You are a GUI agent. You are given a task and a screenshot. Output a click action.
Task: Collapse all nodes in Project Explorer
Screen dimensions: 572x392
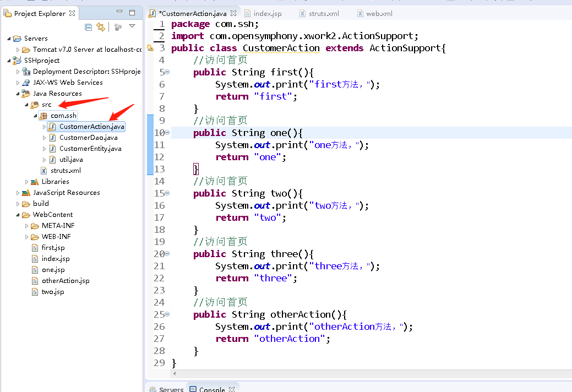click(x=88, y=26)
